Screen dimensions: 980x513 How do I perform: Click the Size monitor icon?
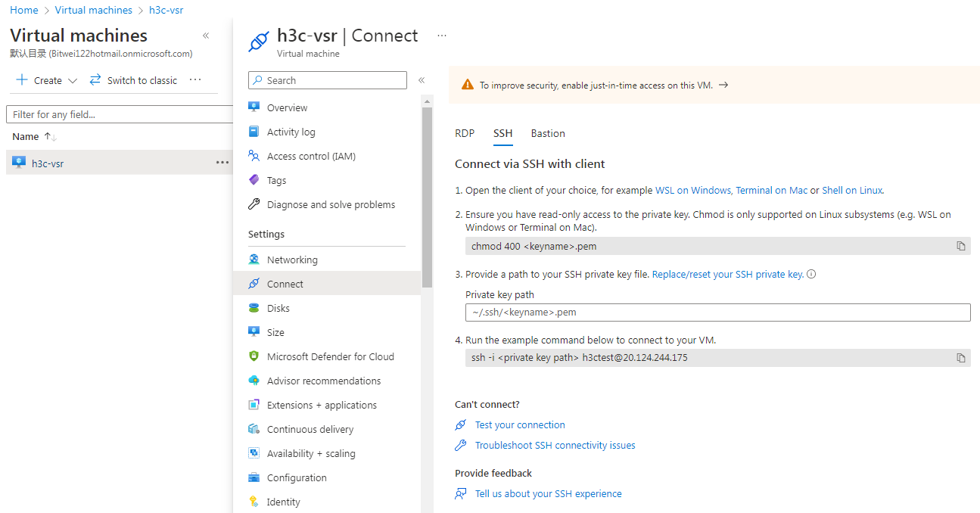[x=254, y=332]
